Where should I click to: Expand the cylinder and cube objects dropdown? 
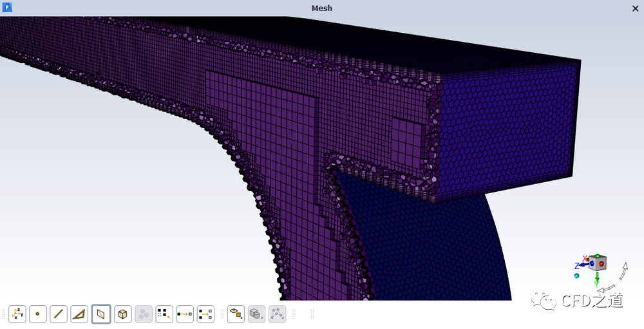(256, 314)
